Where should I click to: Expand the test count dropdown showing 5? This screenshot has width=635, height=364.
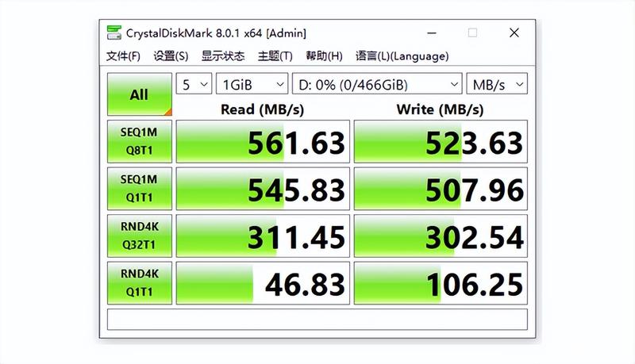pos(194,84)
